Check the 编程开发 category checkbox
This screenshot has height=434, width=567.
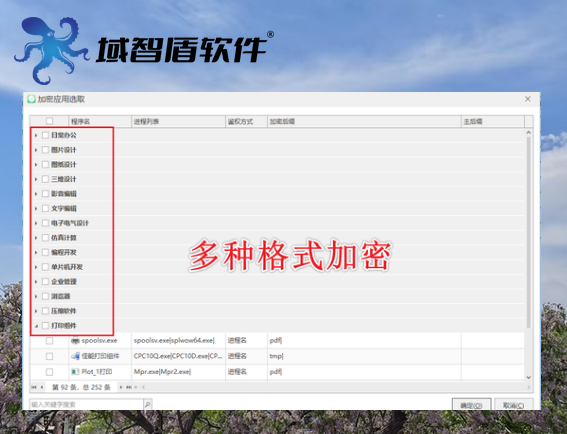pos(45,252)
